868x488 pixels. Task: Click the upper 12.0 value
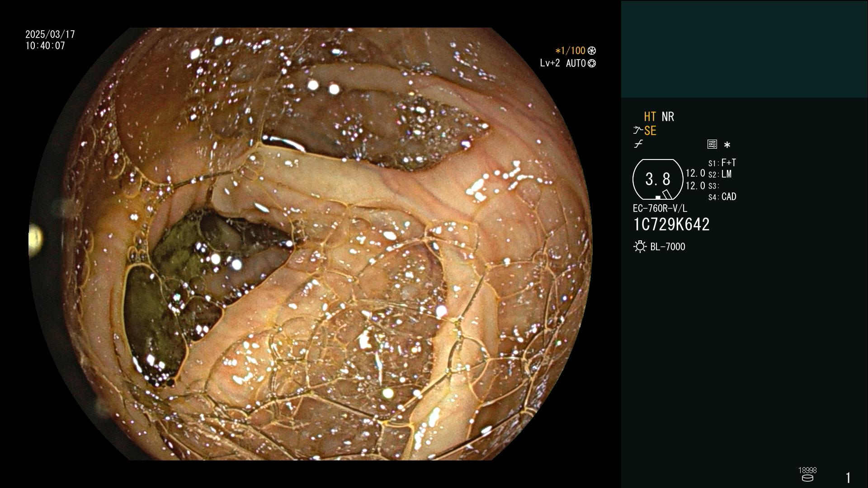click(695, 173)
